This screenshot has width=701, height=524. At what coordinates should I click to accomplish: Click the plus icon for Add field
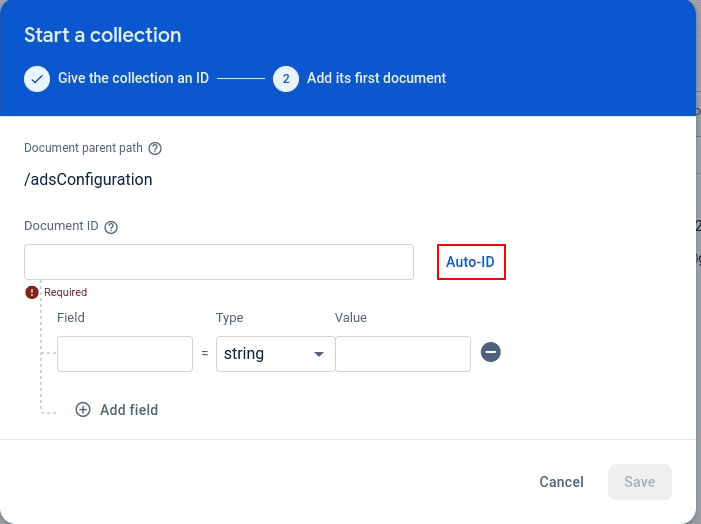point(83,409)
